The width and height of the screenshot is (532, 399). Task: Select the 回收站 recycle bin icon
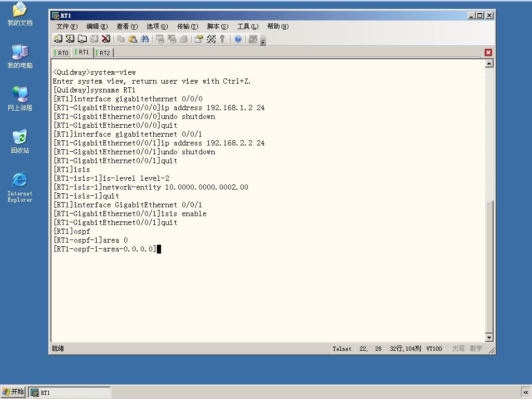click(20, 141)
